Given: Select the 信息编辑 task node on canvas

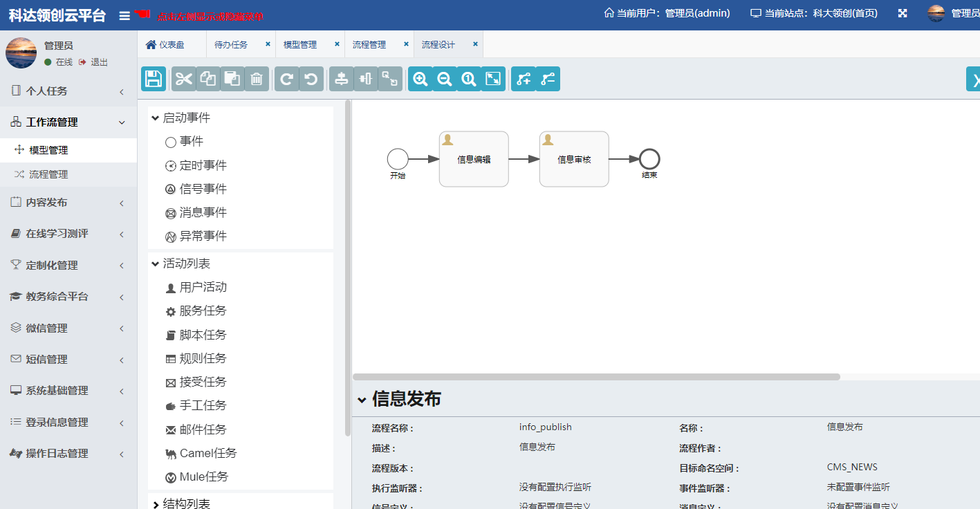Looking at the screenshot, I should point(474,159).
